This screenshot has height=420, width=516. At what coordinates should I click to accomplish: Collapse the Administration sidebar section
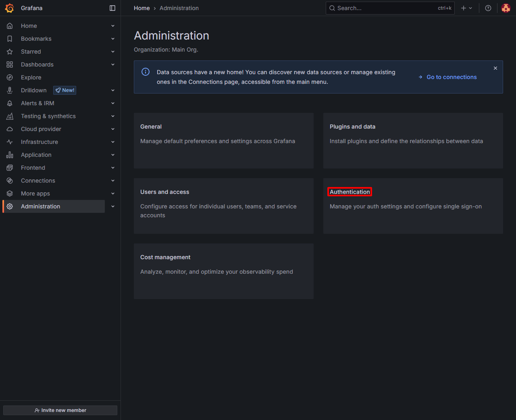coord(113,206)
